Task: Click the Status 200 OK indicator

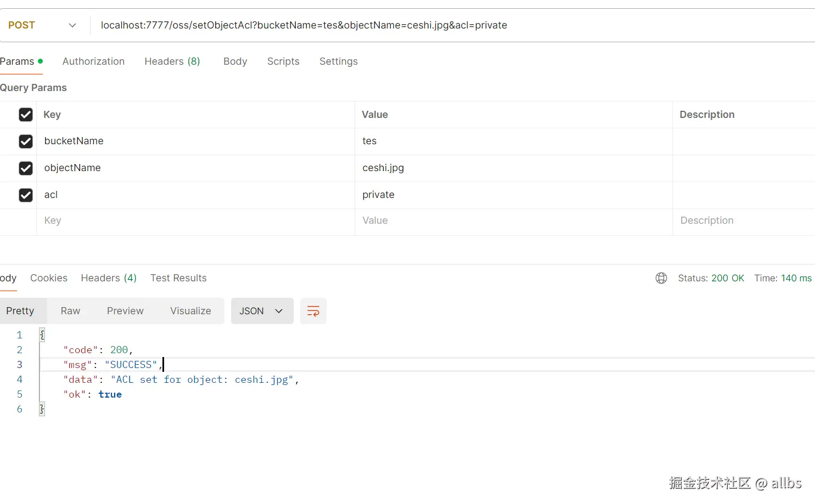Action: tap(711, 278)
